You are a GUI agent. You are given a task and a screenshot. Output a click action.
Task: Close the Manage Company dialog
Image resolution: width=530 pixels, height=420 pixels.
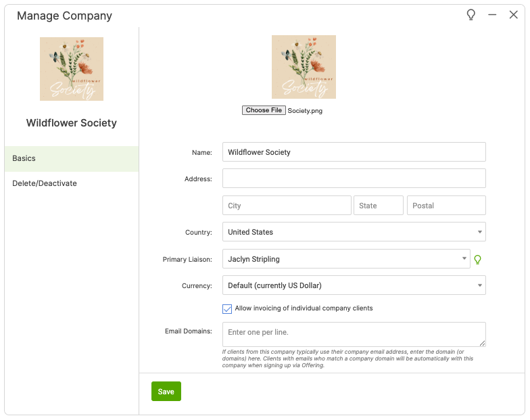click(x=513, y=15)
